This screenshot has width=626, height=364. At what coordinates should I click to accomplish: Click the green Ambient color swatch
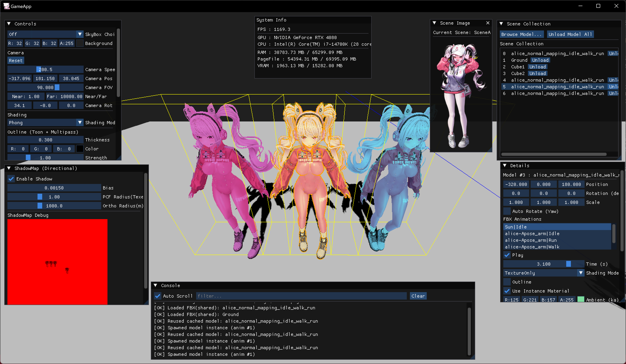tap(581, 299)
